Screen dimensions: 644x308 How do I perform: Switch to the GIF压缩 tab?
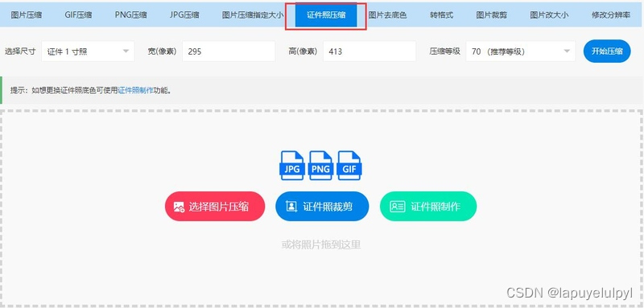tap(78, 15)
